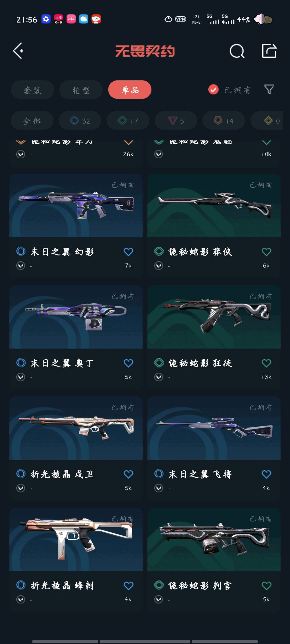Toggle blue tier filter showing 32
Image resolution: width=290 pixels, height=644 pixels.
[80, 121]
